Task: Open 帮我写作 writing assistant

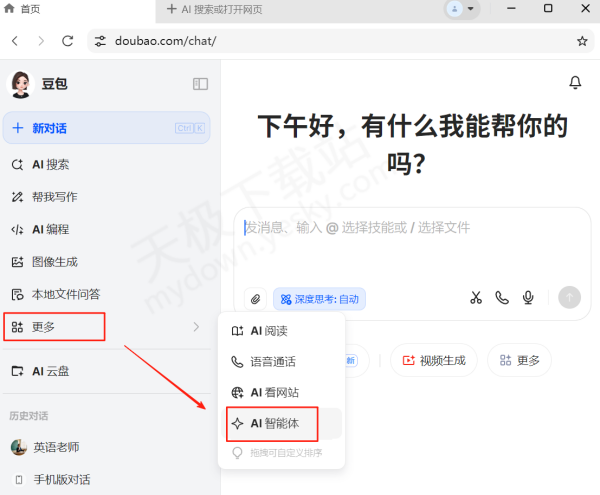Action: tap(106, 197)
